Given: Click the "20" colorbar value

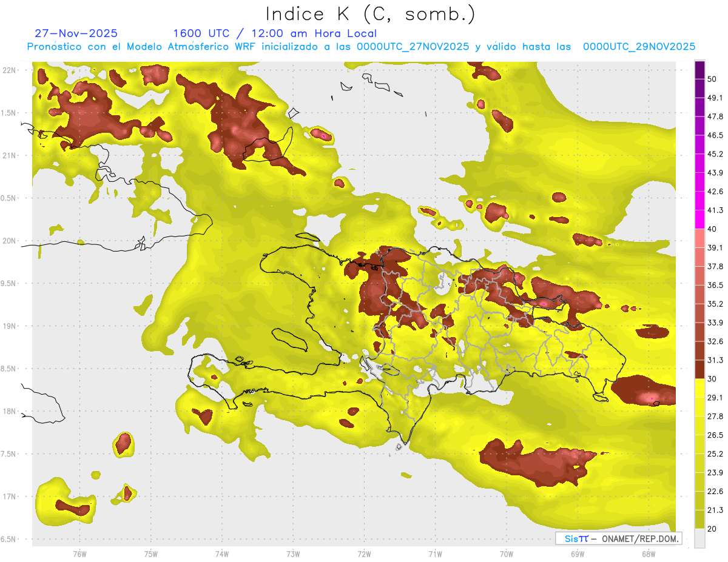Looking at the screenshot, I should coord(712,529).
